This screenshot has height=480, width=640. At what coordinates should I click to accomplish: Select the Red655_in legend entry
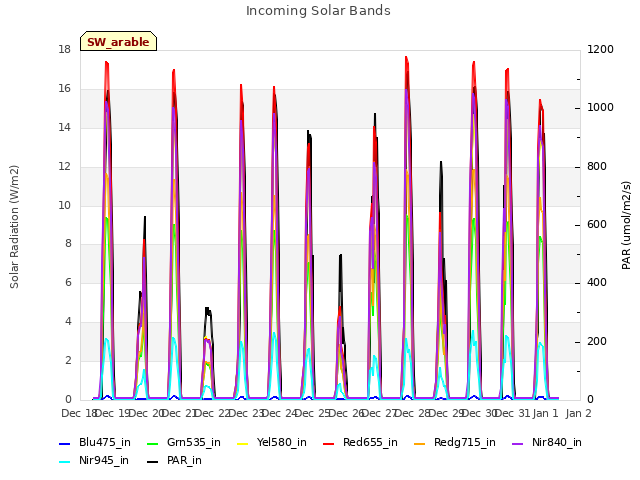[x=360, y=442]
